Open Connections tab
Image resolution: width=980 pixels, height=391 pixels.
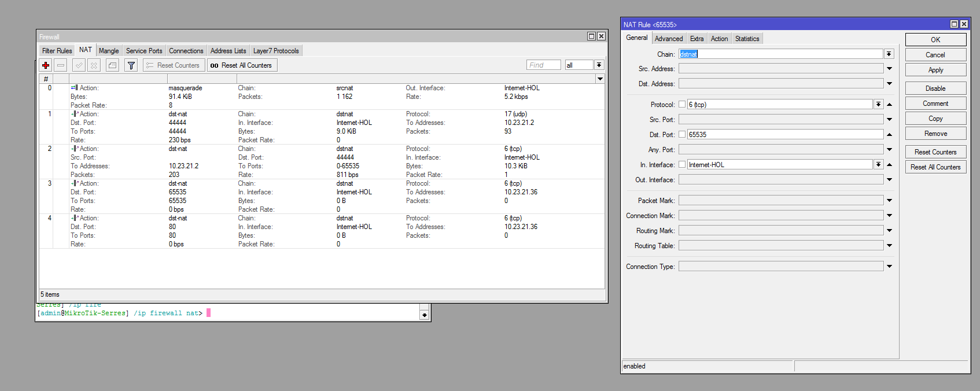click(x=186, y=51)
